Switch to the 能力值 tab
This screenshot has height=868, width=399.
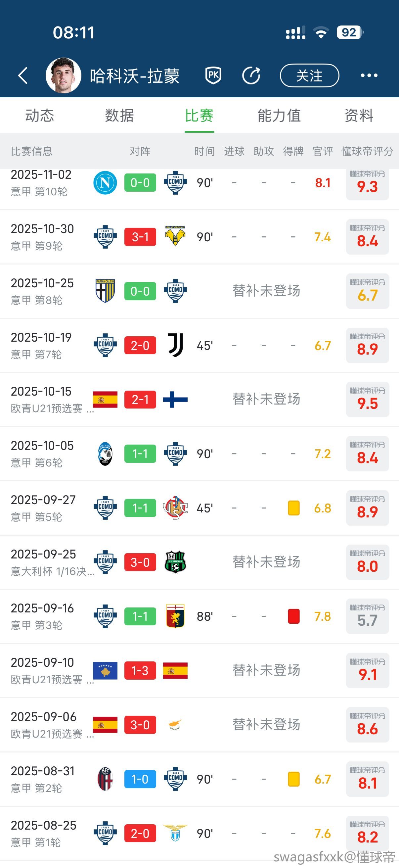(279, 116)
